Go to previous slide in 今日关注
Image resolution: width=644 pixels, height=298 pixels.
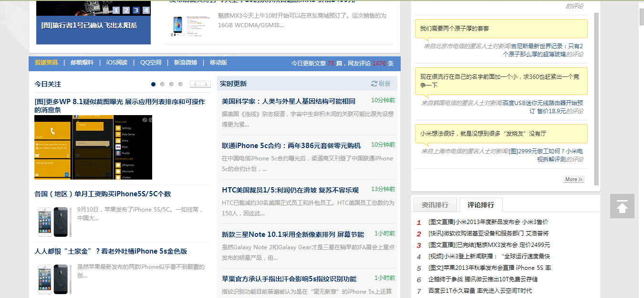(x=195, y=84)
